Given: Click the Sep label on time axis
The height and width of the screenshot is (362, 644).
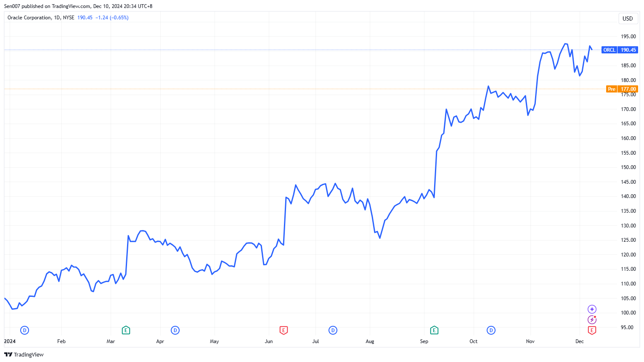Looking at the screenshot, I should pyautogui.click(x=424, y=341).
